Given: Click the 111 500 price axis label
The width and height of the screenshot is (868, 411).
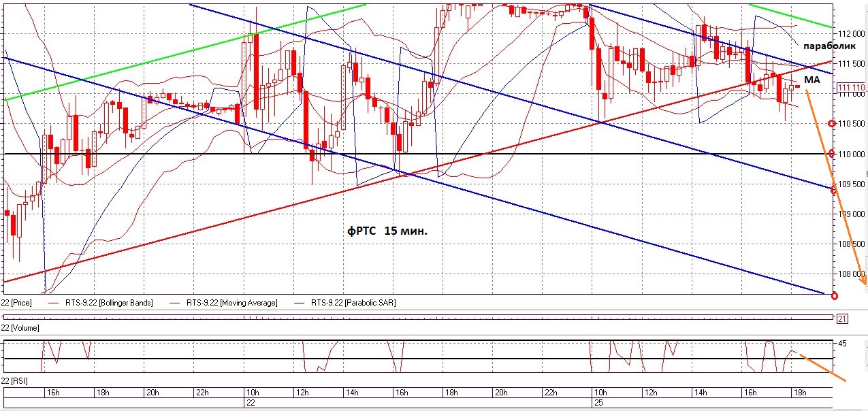Looking at the screenshot, I should [852, 63].
